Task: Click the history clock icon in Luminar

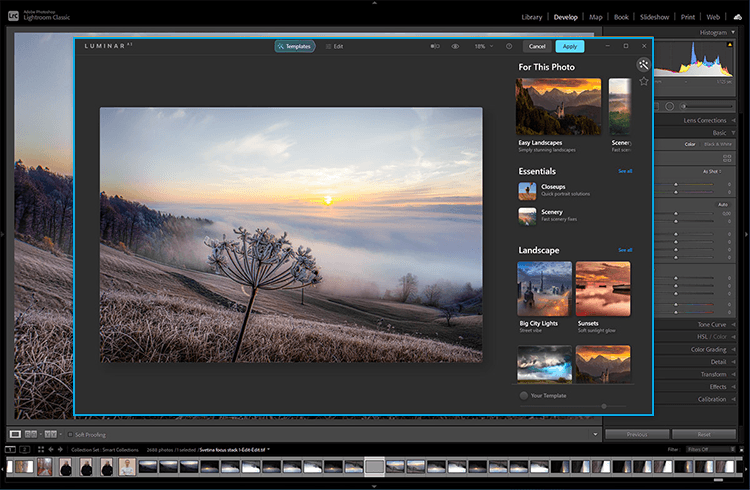Action: coord(509,46)
